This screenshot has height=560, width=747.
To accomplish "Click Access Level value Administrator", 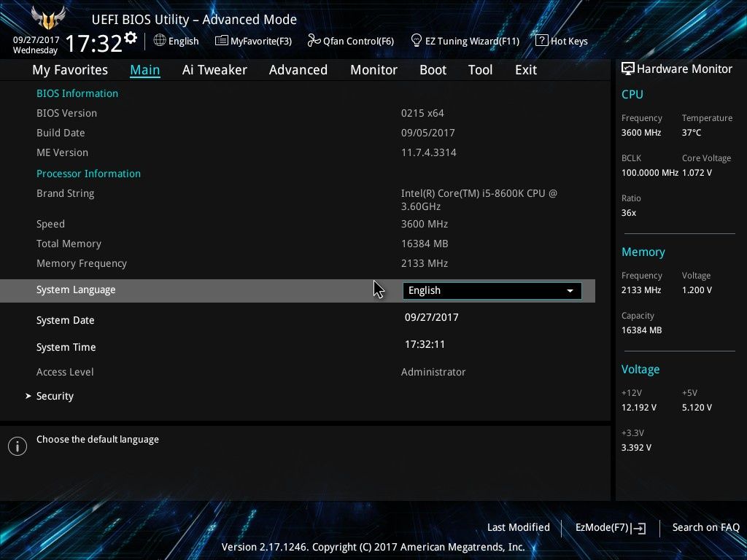I will coord(433,372).
